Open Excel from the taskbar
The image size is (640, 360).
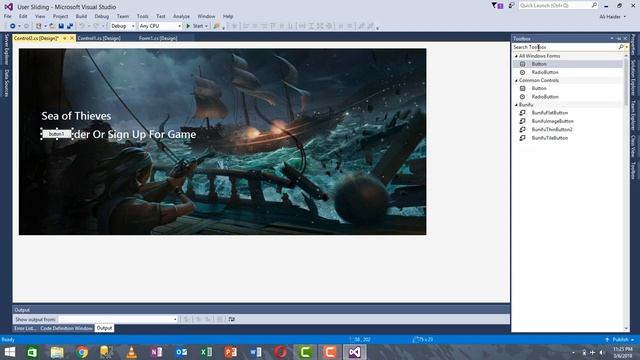point(206,352)
